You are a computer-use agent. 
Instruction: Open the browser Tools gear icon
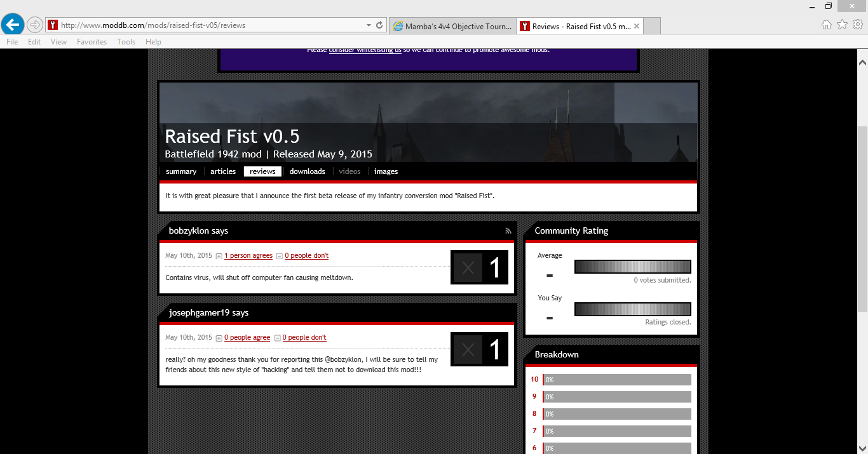point(858,25)
